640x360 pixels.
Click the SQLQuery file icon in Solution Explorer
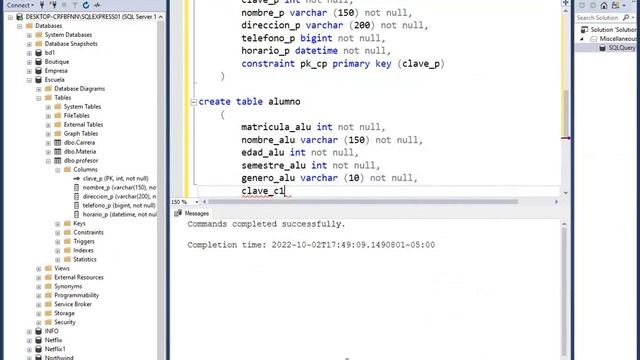[x=602, y=48]
